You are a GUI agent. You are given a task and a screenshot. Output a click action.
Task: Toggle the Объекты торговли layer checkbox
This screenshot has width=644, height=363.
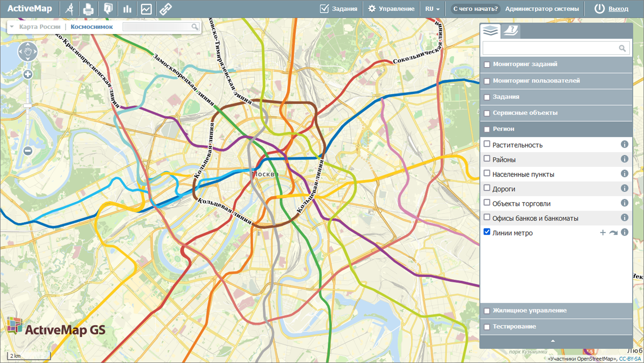click(487, 203)
